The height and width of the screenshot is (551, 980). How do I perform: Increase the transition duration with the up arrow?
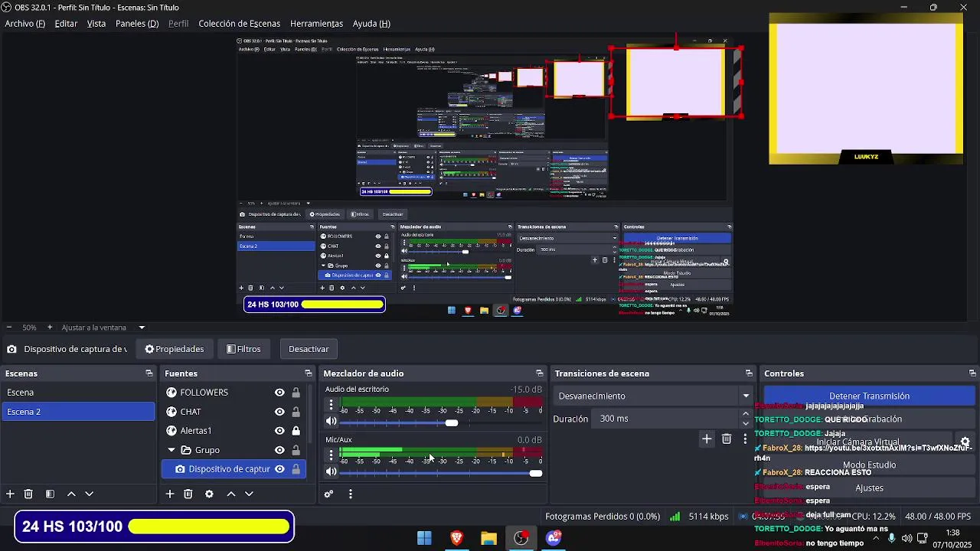click(x=746, y=414)
